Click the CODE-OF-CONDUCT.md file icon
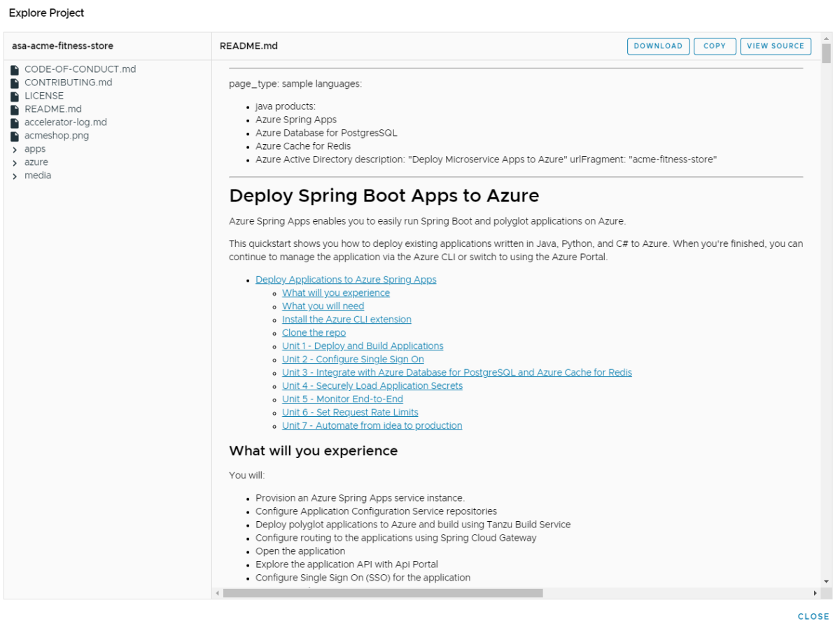This screenshot has width=840, height=626. point(15,70)
